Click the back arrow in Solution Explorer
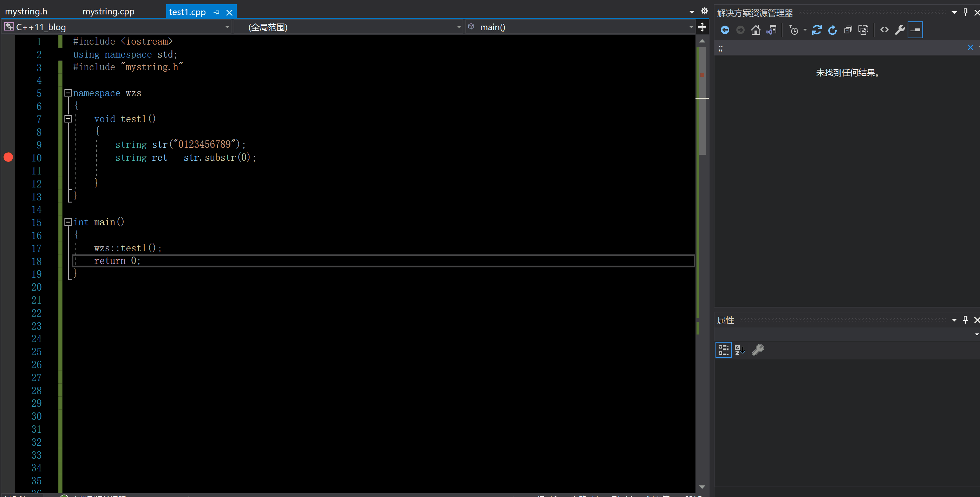This screenshot has height=497, width=980. click(x=725, y=30)
